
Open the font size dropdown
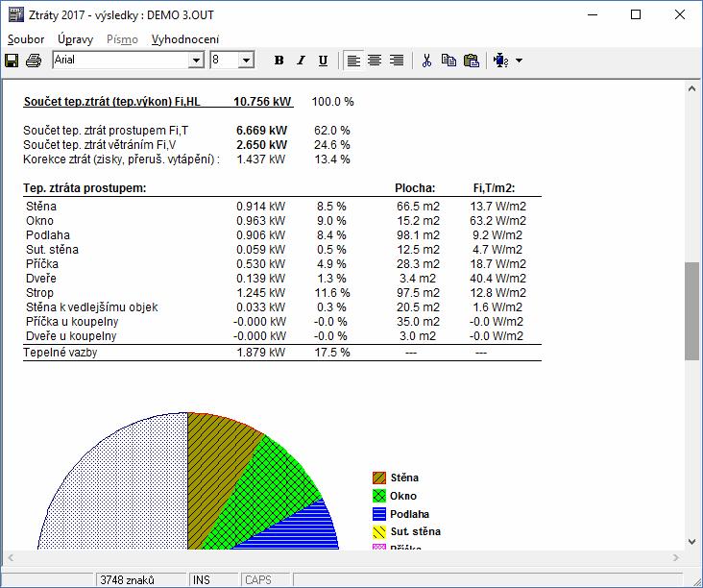click(x=246, y=61)
